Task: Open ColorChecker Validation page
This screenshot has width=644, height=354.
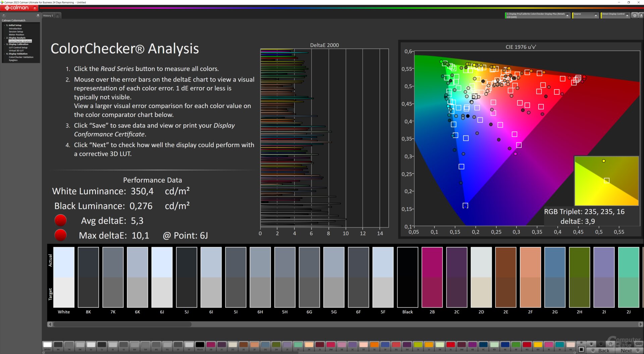Action: (21, 57)
